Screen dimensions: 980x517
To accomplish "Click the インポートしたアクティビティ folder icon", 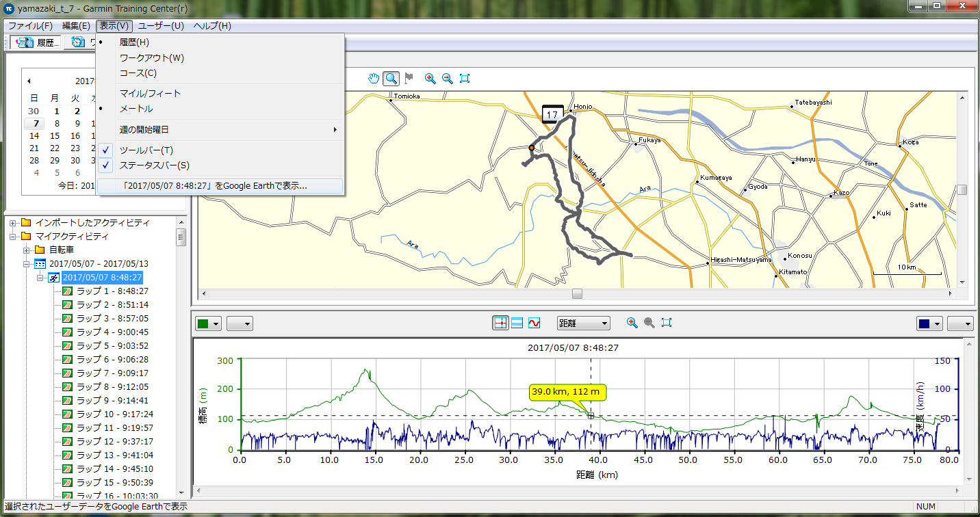I will point(27,223).
